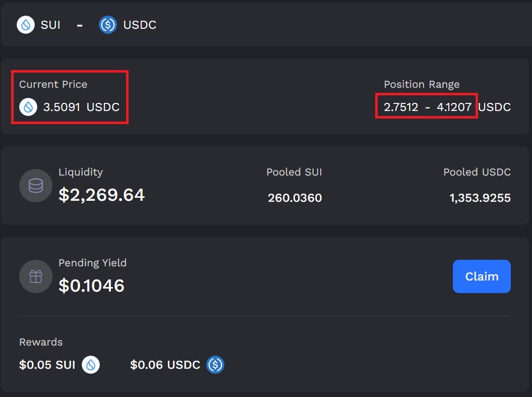Click the SUI droplet icon beside Current Price
532x397 pixels.
(x=28, y=107)
